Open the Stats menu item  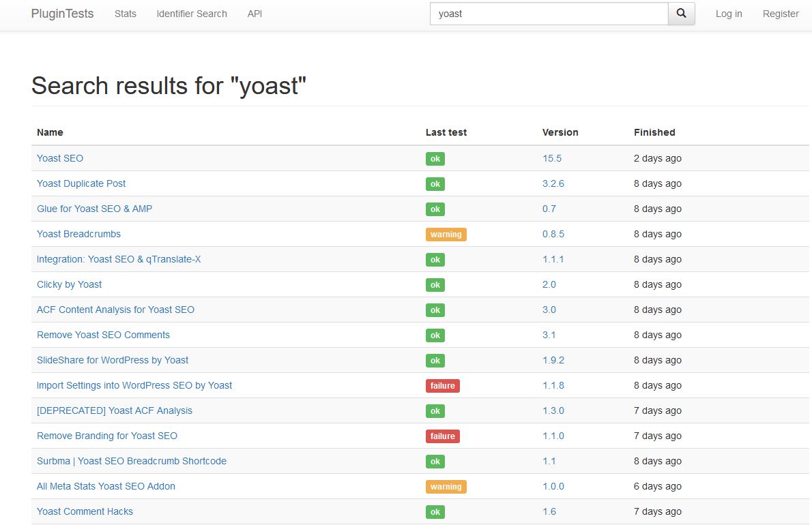click(x=126, y=14)
